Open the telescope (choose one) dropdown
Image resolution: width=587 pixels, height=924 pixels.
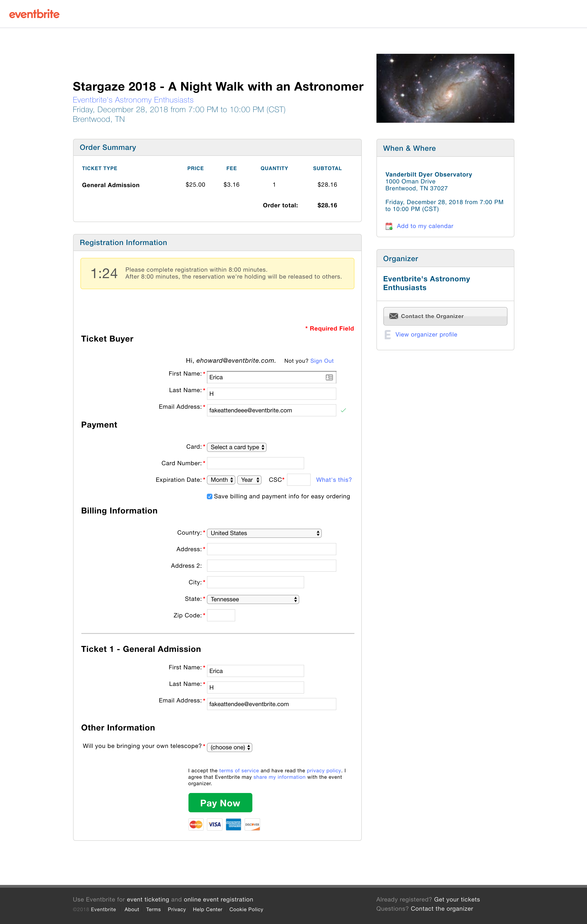[229, 747]
